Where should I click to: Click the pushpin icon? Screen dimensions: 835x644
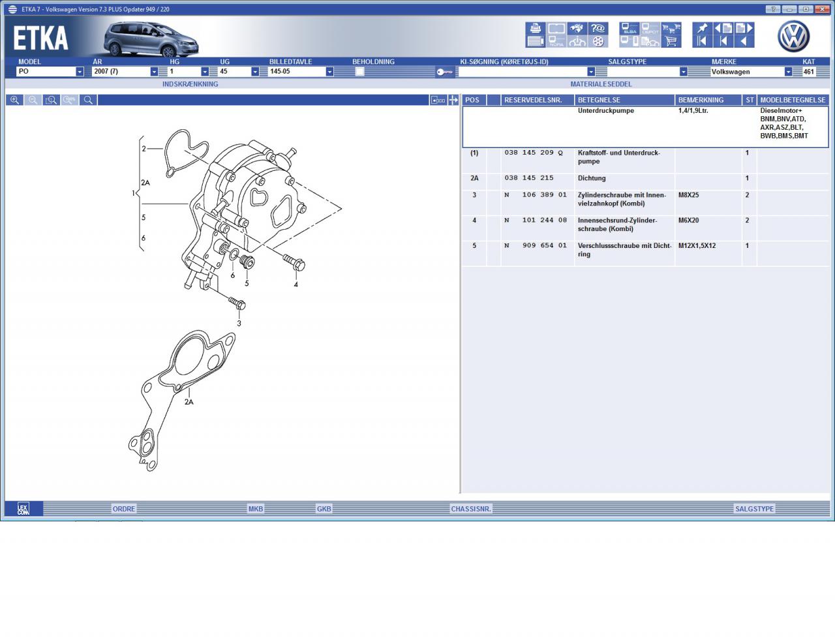point(702,28)
